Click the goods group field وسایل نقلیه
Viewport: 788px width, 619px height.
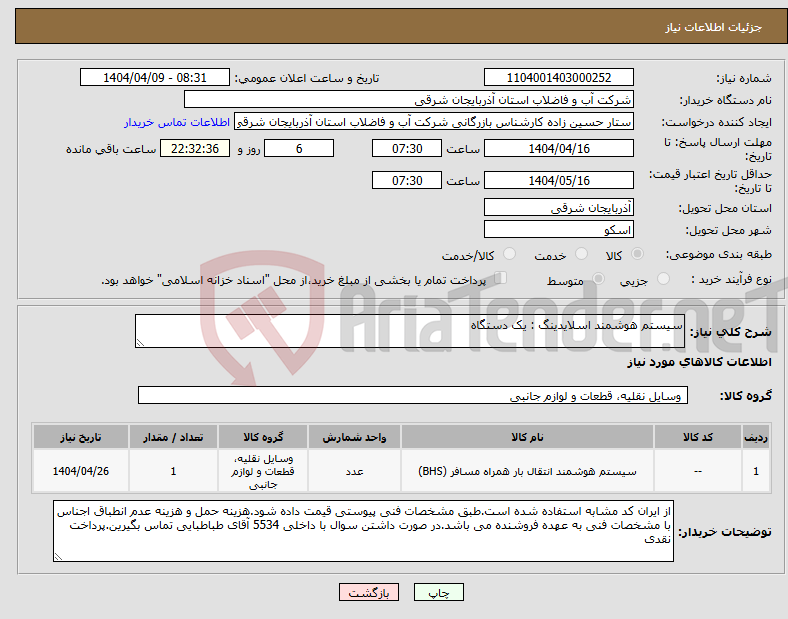413,395
